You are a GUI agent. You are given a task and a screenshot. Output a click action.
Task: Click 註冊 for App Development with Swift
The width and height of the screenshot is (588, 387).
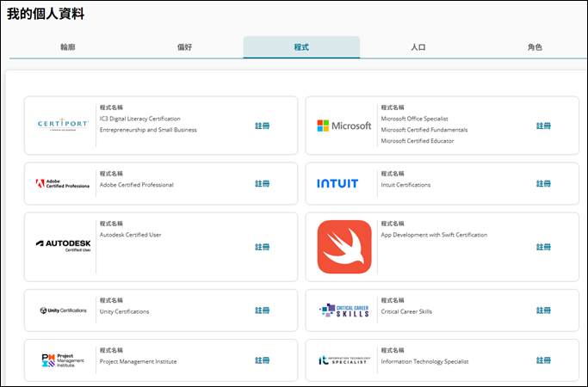click(543, 247)
